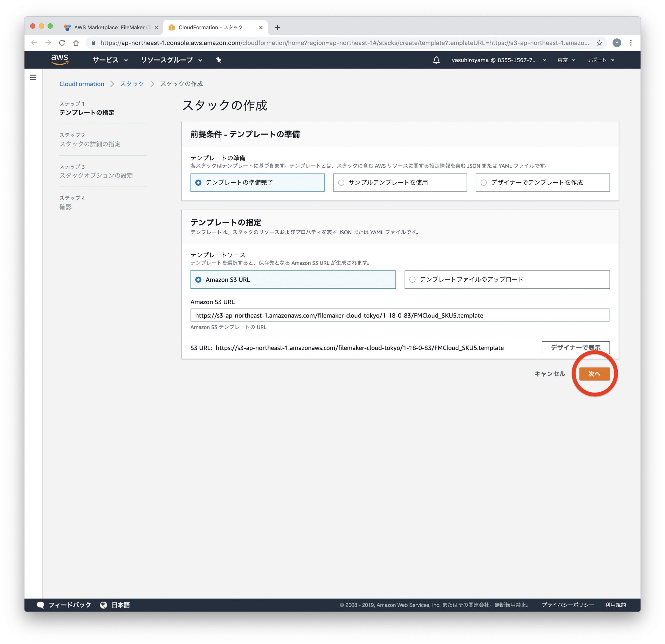665x644 pixels.
Task: Select デザイナーでテンプレートを作成 radio option
Action: tap(484, 183)
